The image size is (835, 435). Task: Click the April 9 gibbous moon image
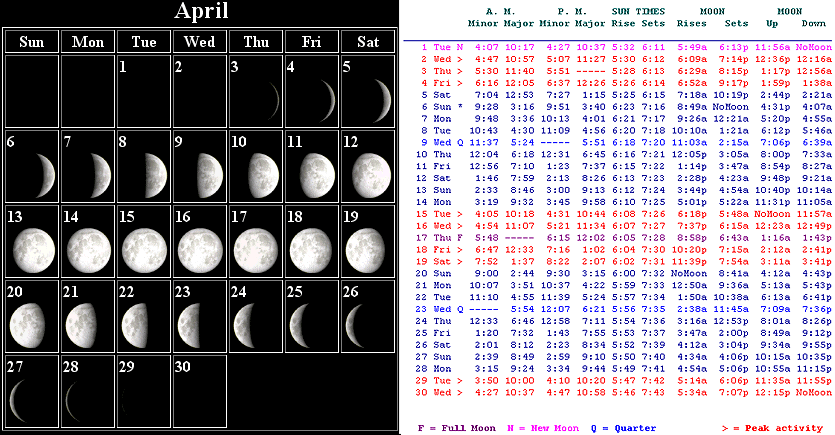point(207,174)
